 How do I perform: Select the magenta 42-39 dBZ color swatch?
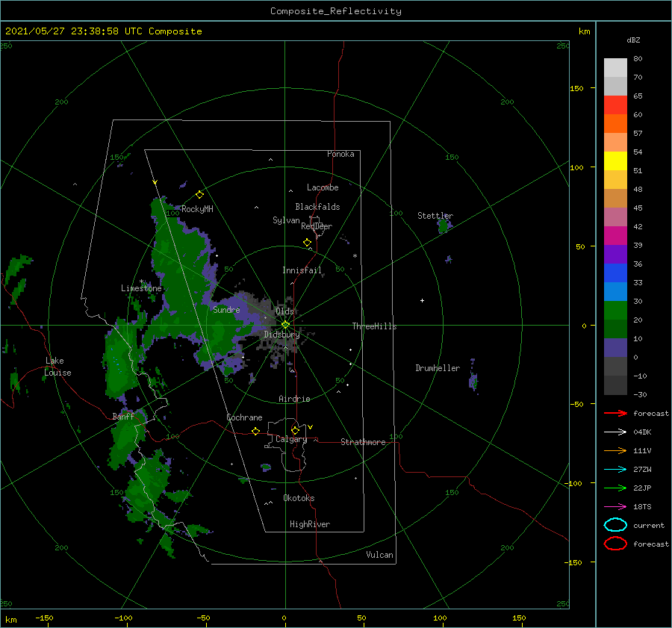point(615,236)
